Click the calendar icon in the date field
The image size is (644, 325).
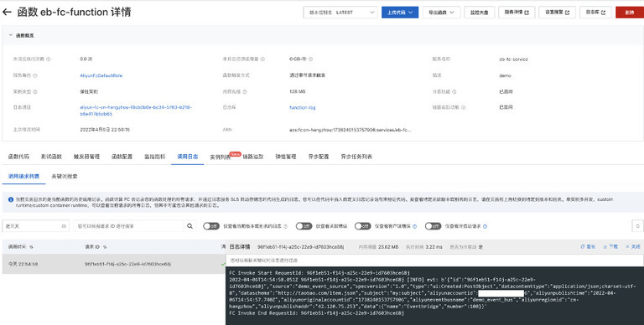(x=64, y=226)
